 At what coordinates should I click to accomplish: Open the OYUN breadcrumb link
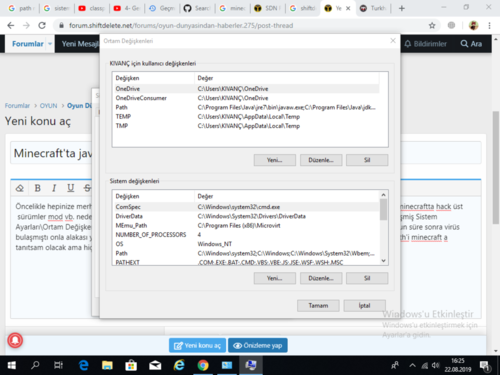48,106
